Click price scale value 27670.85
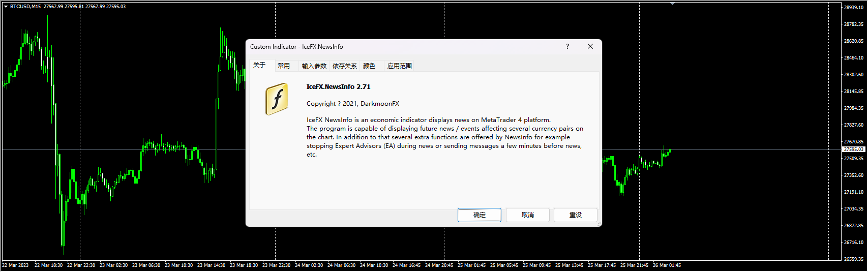868x272 pixels. click(854, 142)
